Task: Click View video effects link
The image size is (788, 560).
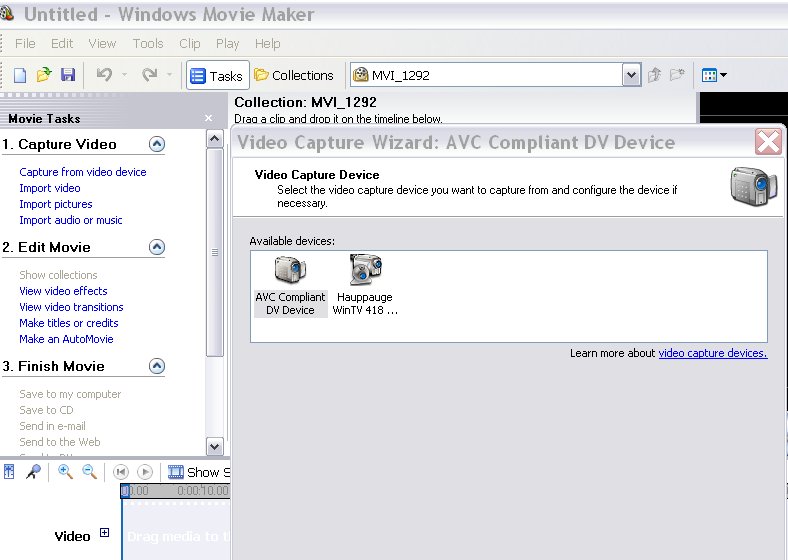Action: pyautogui.click(x=63, y=291)
